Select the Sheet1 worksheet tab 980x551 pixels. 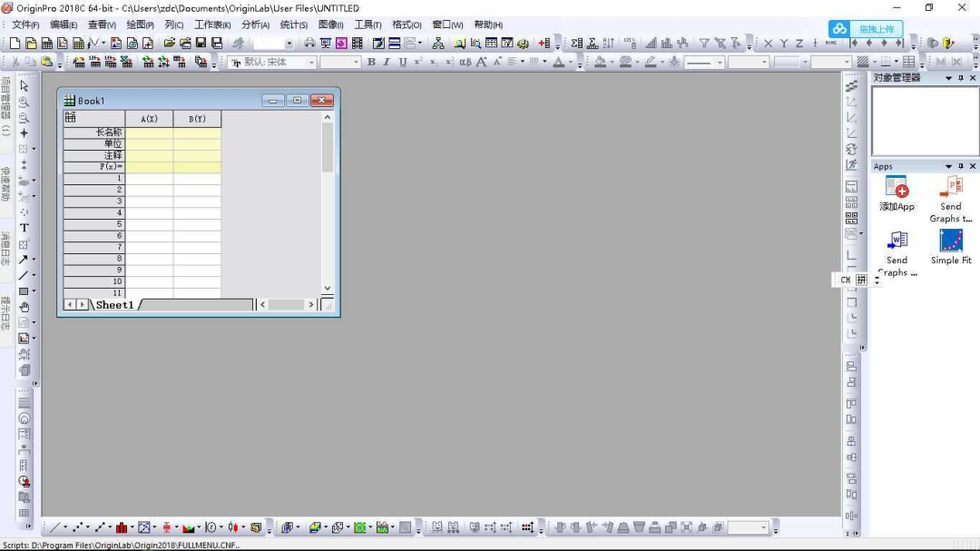(114, 305)
